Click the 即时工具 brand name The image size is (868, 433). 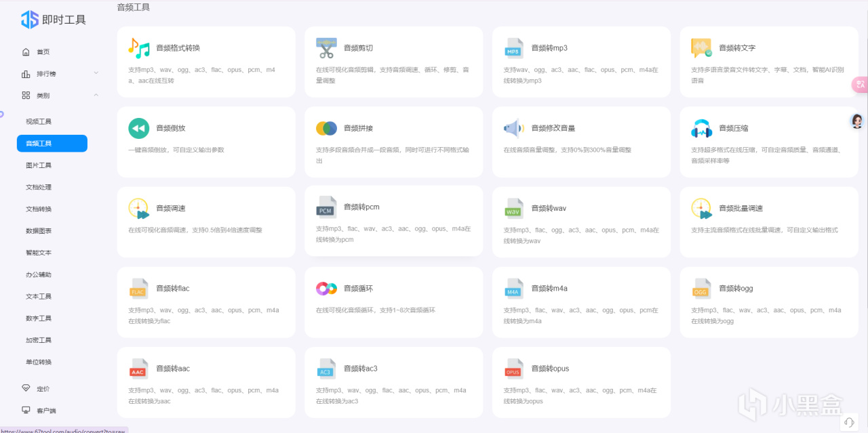(64, 20)
